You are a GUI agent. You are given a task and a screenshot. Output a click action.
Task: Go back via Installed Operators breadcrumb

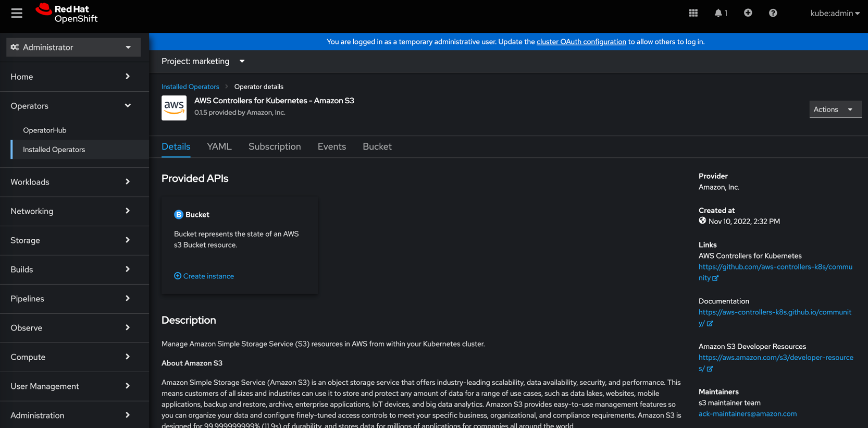(x=190, y=87)
